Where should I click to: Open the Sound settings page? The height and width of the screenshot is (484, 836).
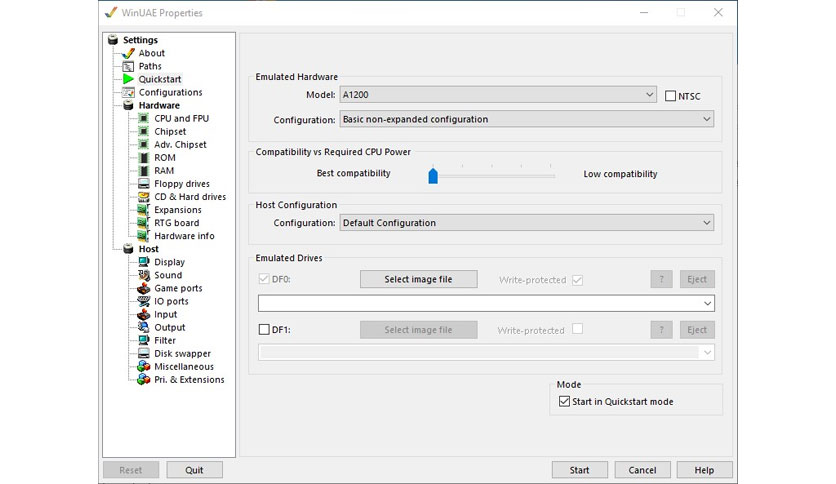pyautogui.click(x=168, y=275)
